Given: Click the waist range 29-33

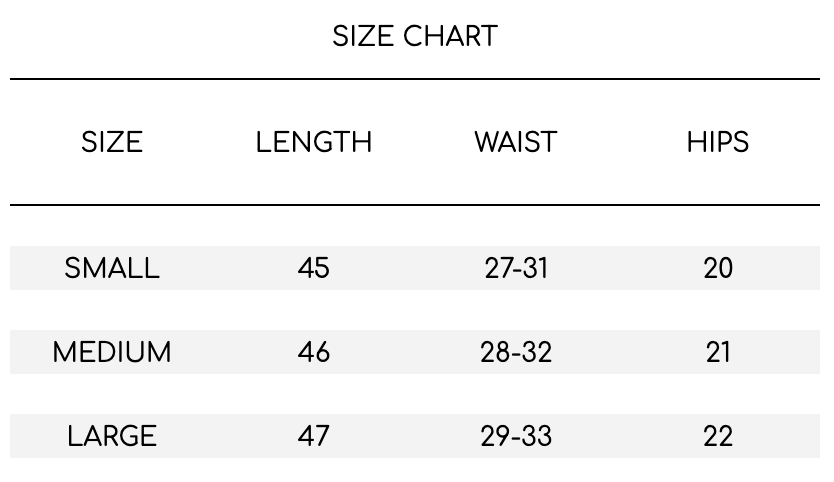Looking at the screenshot, I should click(x=516, y=436).
